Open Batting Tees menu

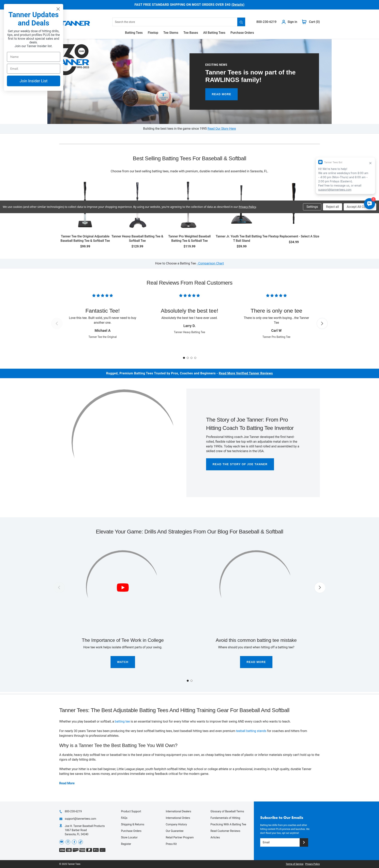pos(134,33)
